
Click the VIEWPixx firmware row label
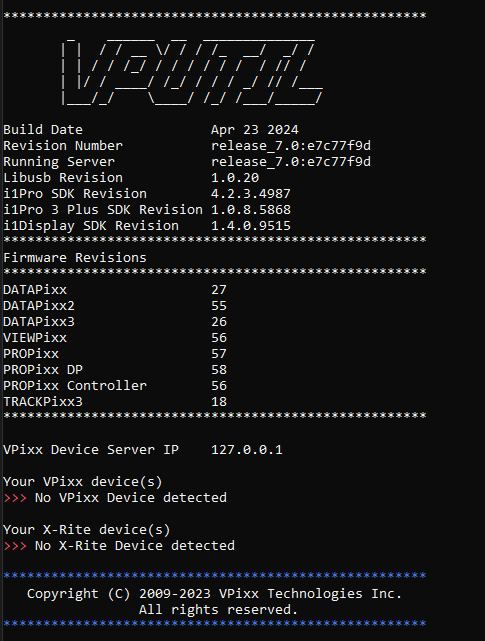pyautogui.click(x=35, y=338)
